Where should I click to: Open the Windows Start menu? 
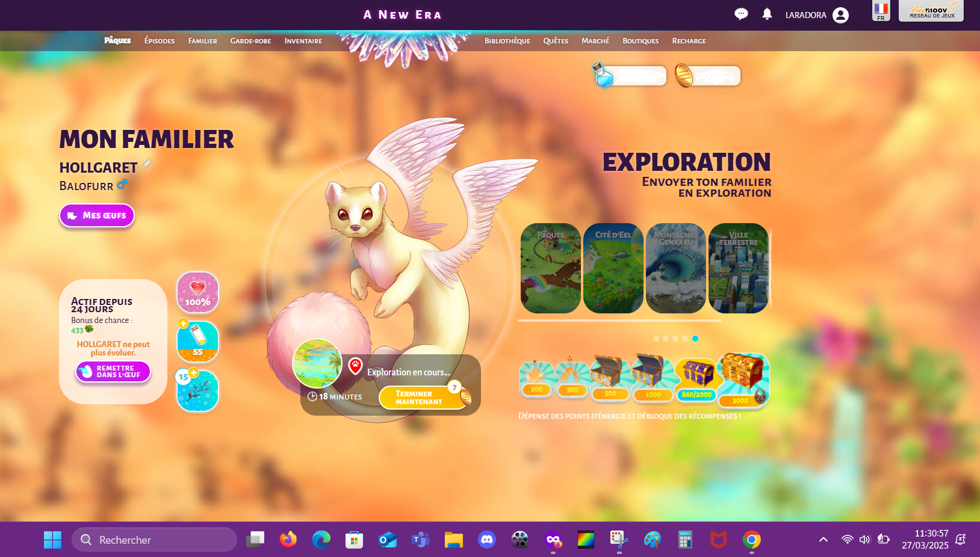[52, 540]
